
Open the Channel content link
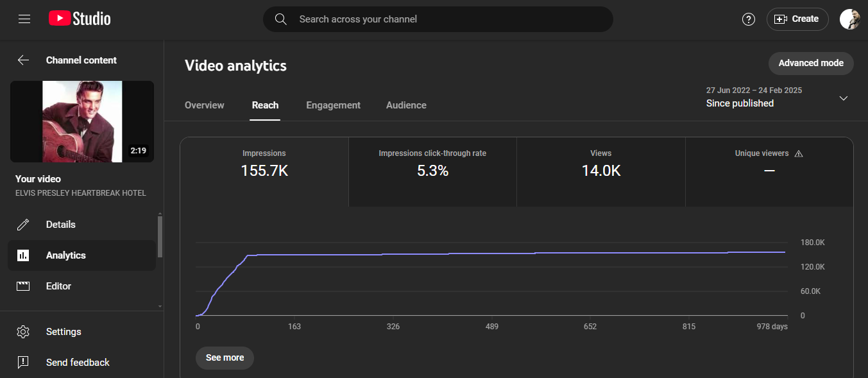coord(81,60)
